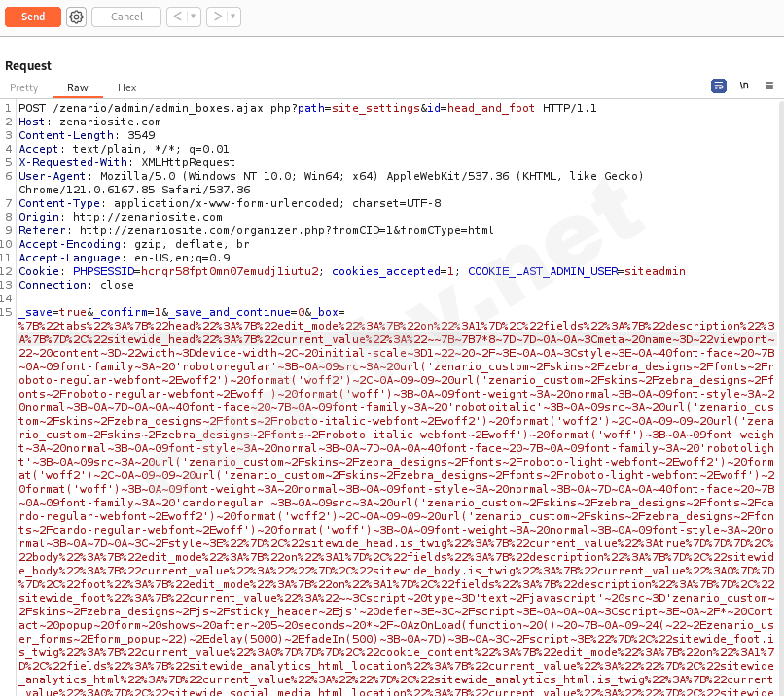Click the _save=true body parameter line

pyautogui.click(x=182, y=312)
